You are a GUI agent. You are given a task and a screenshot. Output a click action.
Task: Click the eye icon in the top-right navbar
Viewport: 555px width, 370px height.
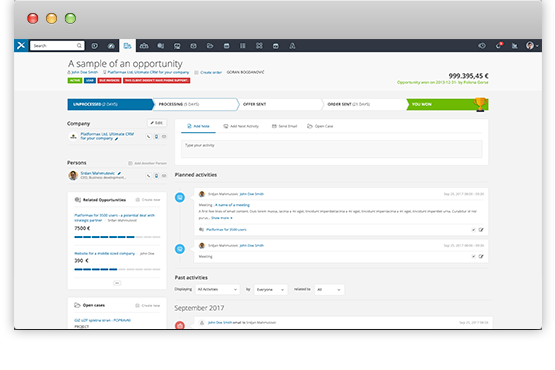click(x=482, y=46)
